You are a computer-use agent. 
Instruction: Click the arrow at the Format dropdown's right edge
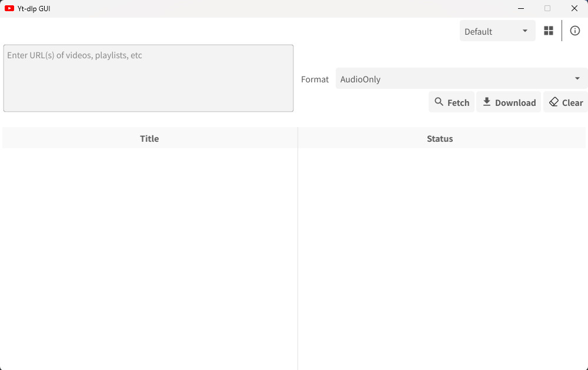tap(577, 79)
